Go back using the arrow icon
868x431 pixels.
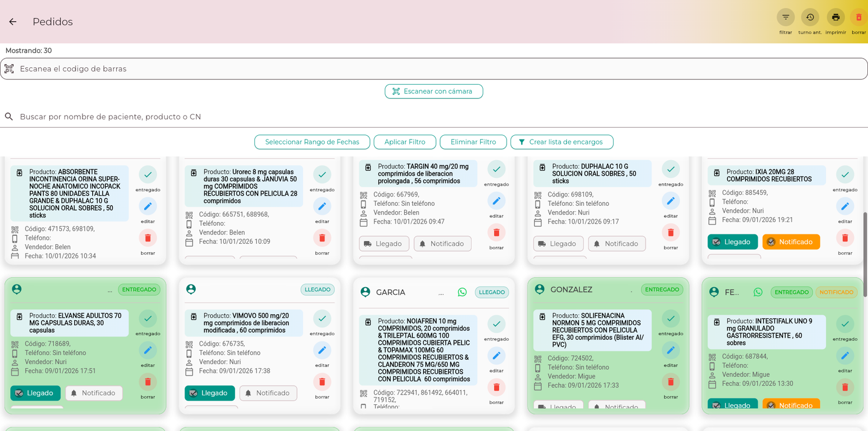pyautogui.click(x=13, y=22)
